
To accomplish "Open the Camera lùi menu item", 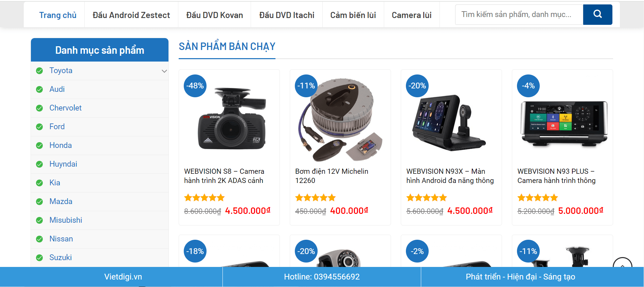I will coord(412,15).
